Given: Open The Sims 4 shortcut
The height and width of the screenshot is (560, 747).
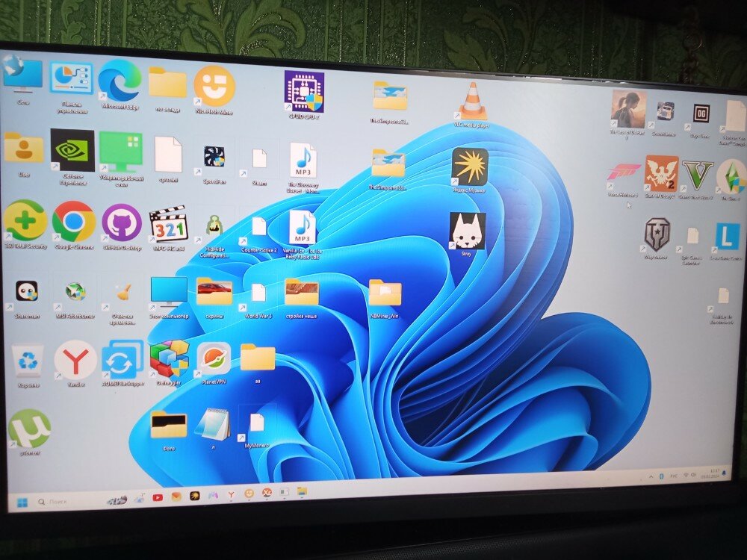Looking at the screenshot, I should click(x=731, y=178).
